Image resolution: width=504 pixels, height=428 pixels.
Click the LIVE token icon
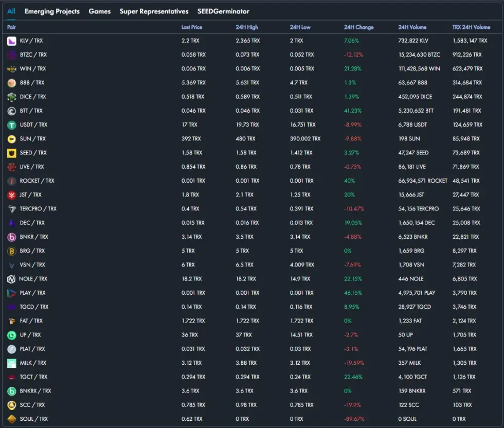tap(11, 167)
